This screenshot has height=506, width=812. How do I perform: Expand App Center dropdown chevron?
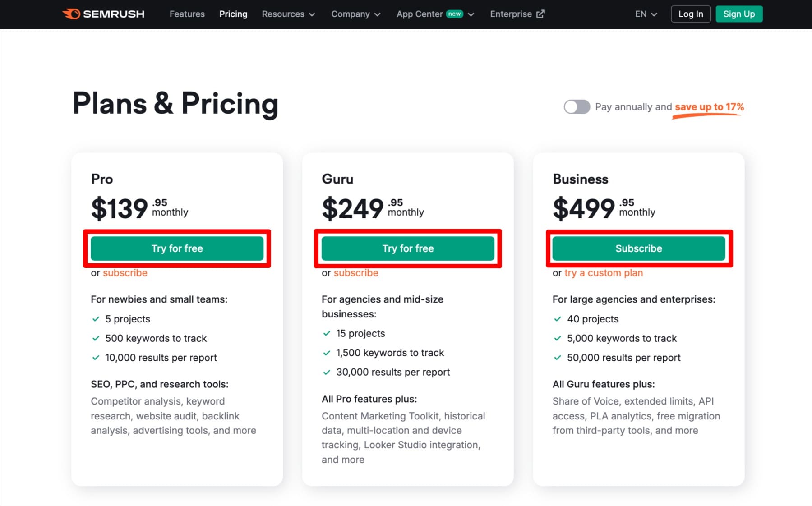point(471,14)
